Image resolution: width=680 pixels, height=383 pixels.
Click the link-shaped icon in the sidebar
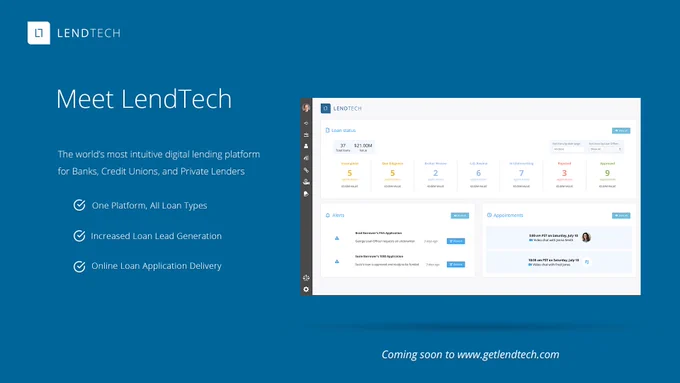tap(306, 170)
